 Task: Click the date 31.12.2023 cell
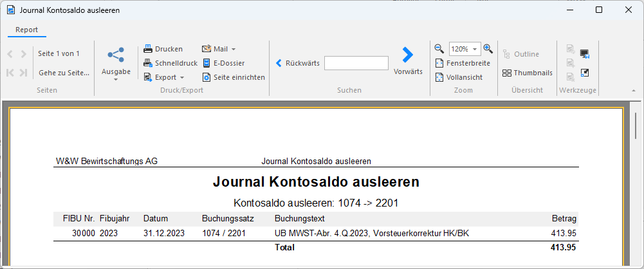164,233
